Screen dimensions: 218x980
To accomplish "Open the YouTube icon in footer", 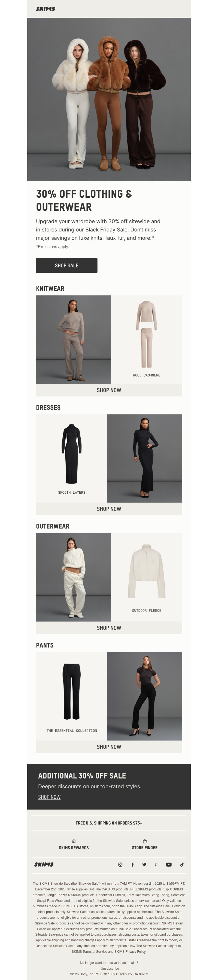I will [x=168, y=864].
